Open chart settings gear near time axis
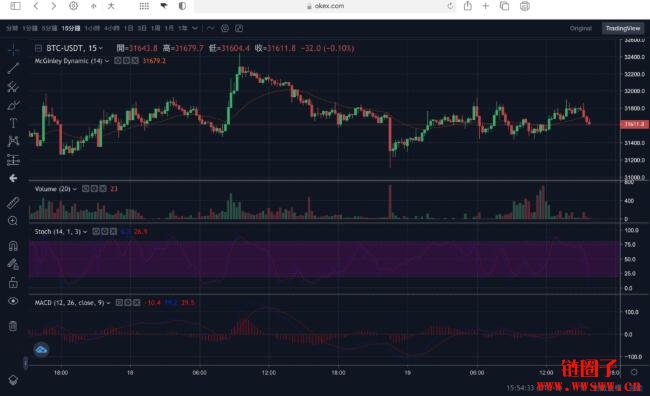Viewport: 650px width, 396px height. pos(634,372)
